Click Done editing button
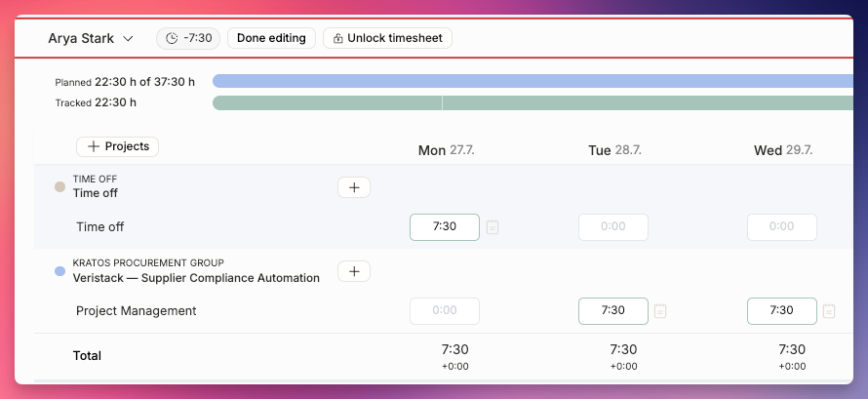This screenshot has height=399, width=868. 271,38
